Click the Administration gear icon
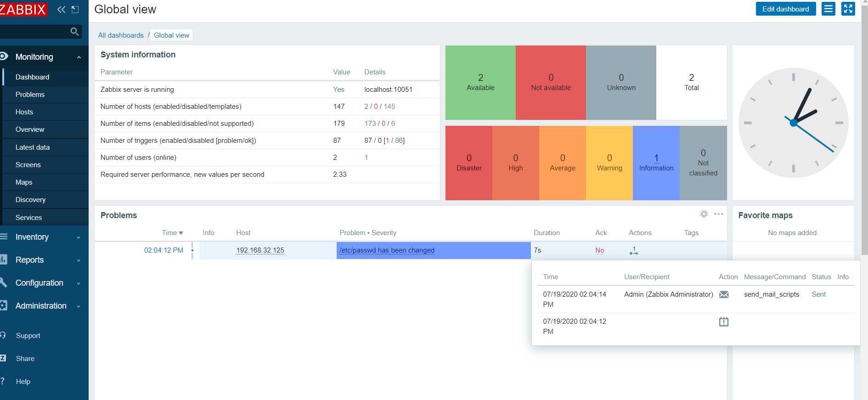This screenshot has width=868, height=400. (x=4, y=305)
